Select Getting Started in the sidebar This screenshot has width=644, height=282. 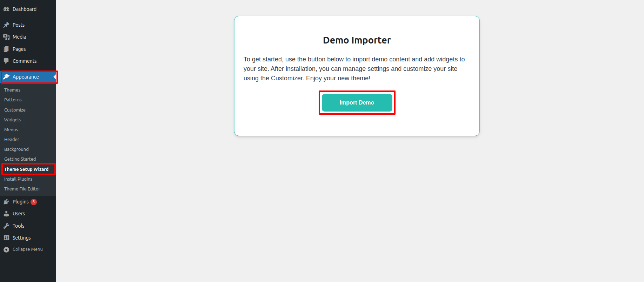(20, 159)
